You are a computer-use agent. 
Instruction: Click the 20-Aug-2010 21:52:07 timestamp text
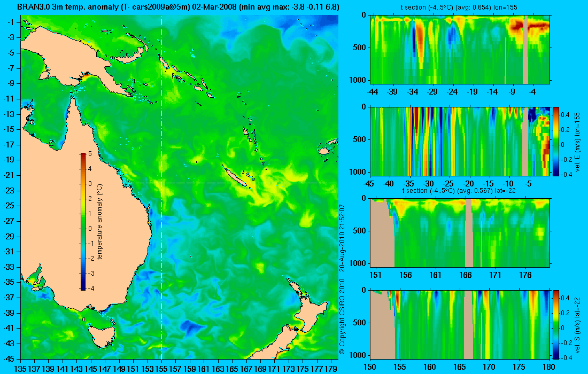pos(342,237)
